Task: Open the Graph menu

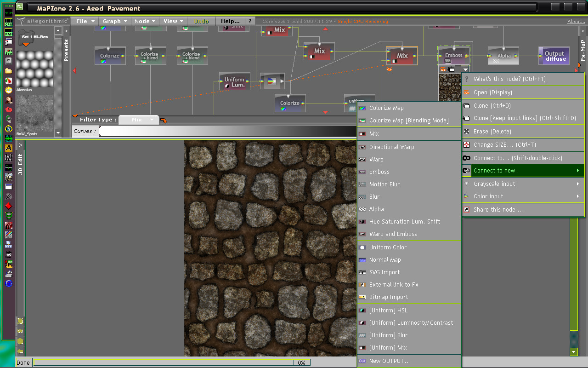Action: 115,21
